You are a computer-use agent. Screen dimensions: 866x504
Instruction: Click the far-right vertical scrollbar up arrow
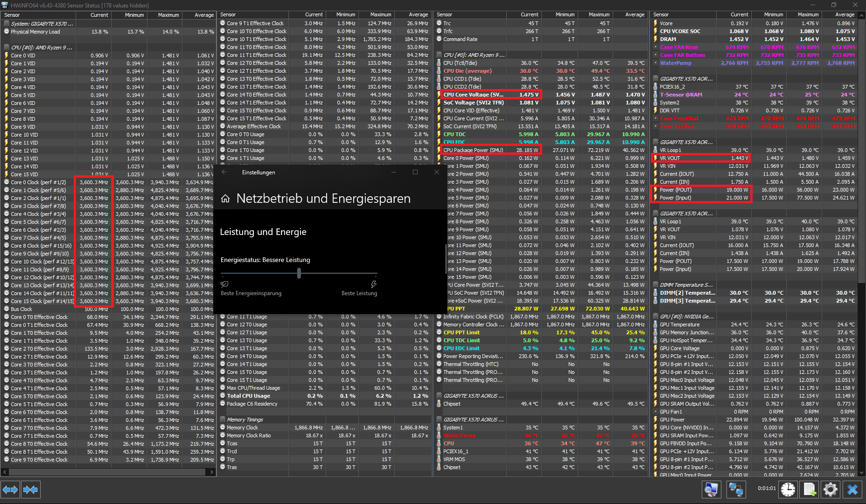tap(862, 15)
